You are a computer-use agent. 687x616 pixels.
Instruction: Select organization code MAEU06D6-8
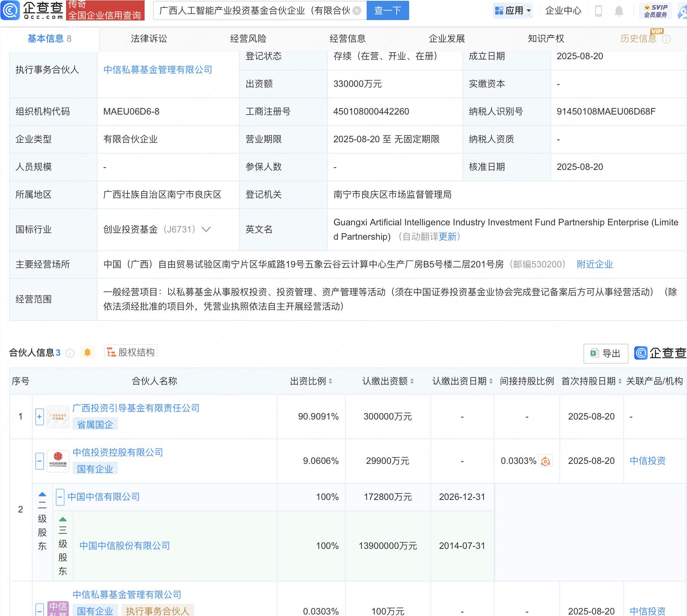131,112
